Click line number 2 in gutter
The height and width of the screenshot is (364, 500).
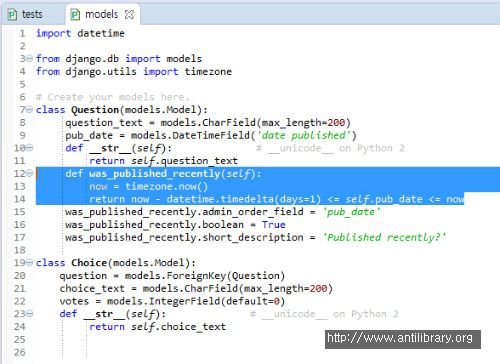click(23, 46)
